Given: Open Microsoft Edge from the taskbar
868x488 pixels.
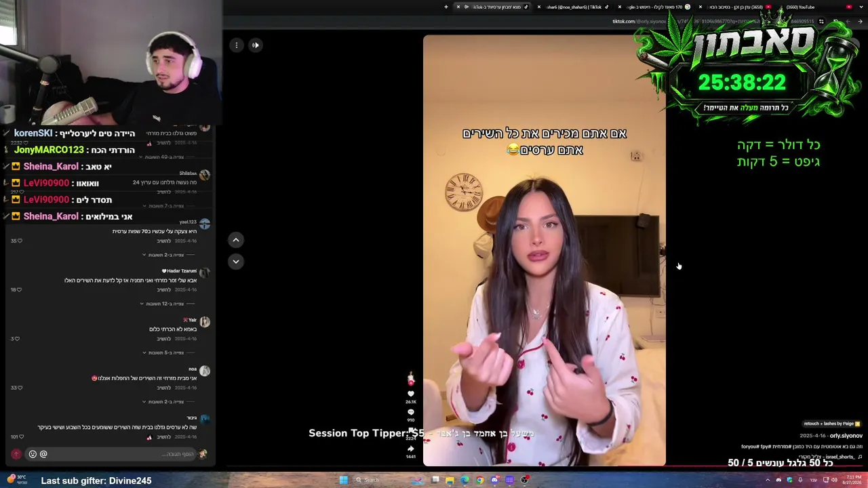Looking at the screenshot, I should coord(465,480).
